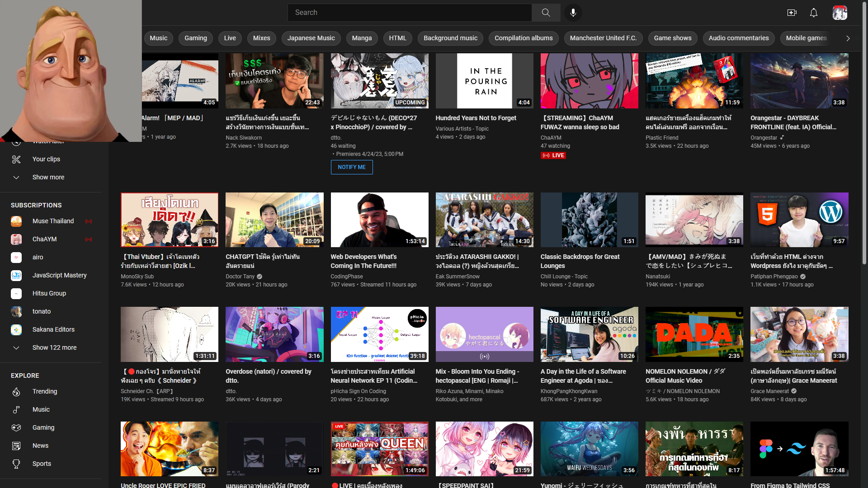The image size is (868, 488).
Task: Open Gaming in Explore sidebar
Action: click(43, 427)
